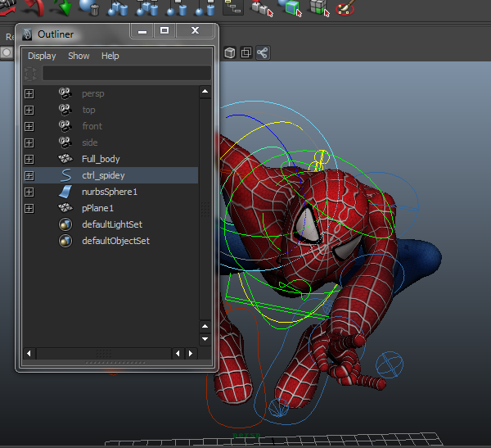Expand the ctrl_spidey hierarchy
Viewport: 491px width, 448px height.
29,175
